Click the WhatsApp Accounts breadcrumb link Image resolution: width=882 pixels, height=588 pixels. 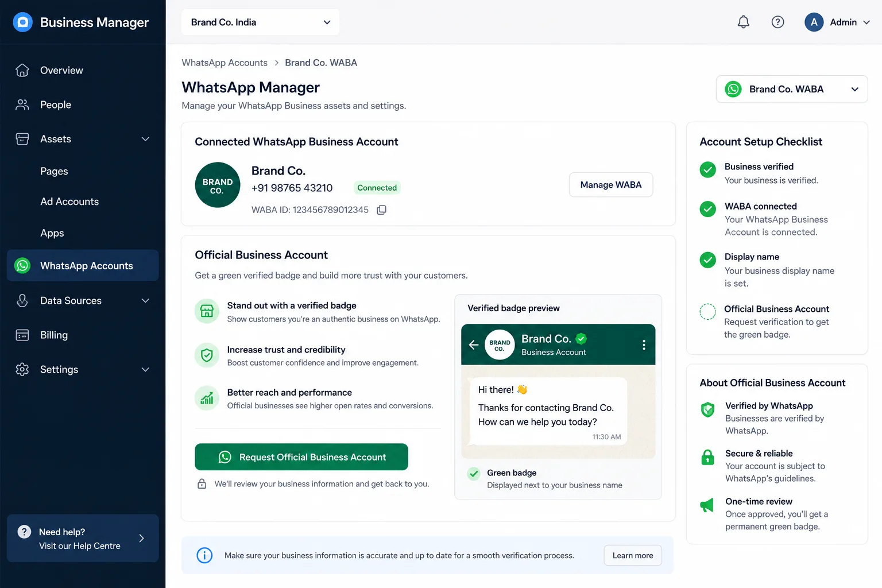tap(225, 63)
